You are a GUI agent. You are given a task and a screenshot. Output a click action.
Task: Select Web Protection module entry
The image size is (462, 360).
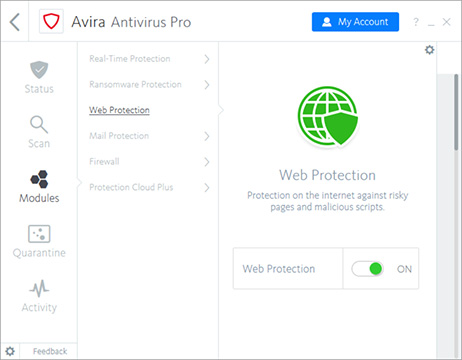[x=119, y=110]
